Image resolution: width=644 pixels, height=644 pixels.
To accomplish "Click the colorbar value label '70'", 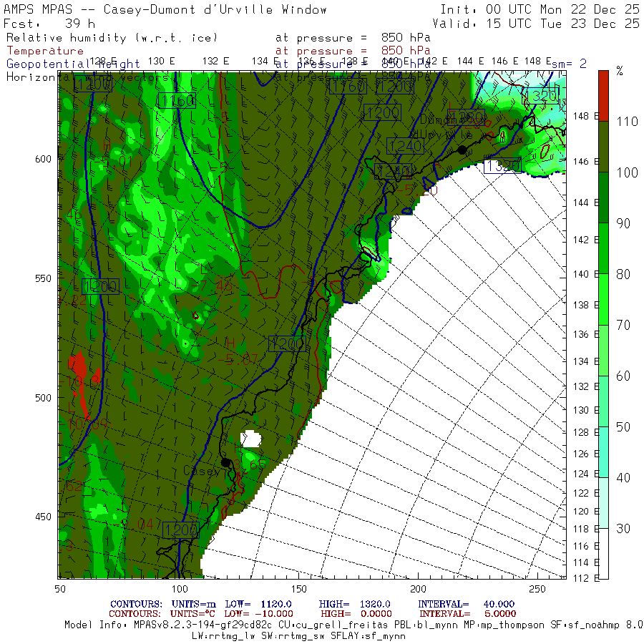I will pyautogui.click(x=623, y=326).
